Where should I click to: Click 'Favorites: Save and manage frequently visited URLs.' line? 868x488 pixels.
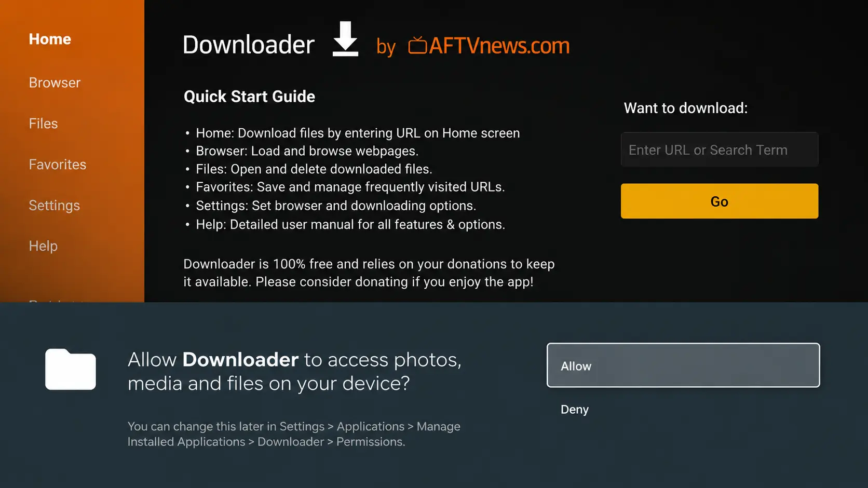click(350, 187)
